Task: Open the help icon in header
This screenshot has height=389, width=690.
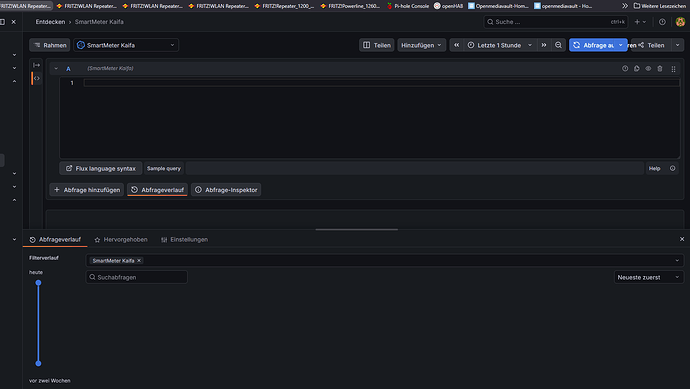Action: pyautogui.click(x=662, y=22)
